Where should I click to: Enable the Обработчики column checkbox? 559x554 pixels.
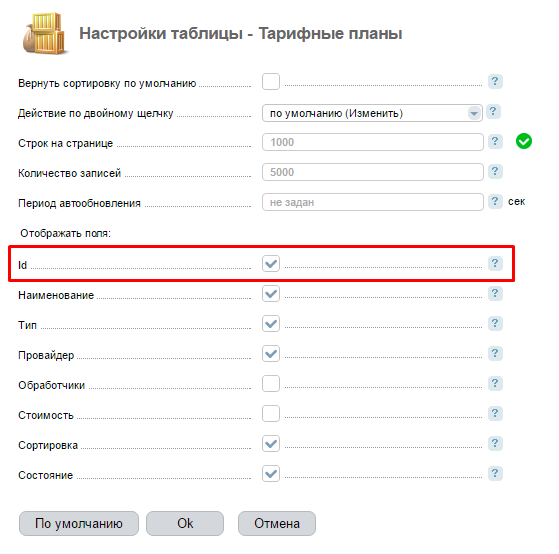[271, 384]
